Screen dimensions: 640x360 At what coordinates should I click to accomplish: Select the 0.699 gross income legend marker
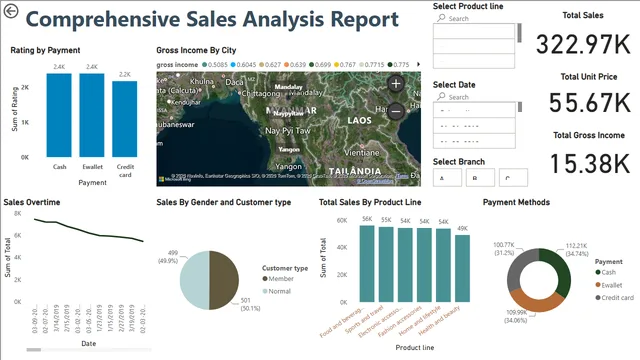click(x=311, y=64)
